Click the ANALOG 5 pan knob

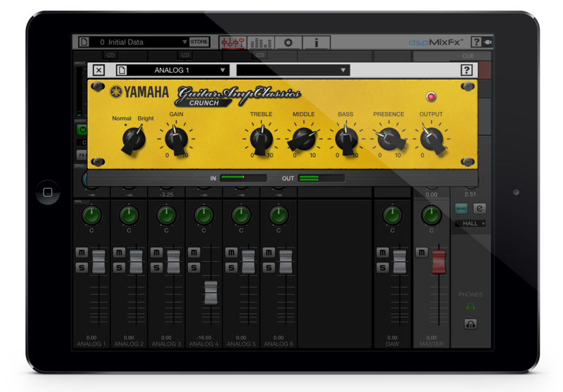[241, 215]
